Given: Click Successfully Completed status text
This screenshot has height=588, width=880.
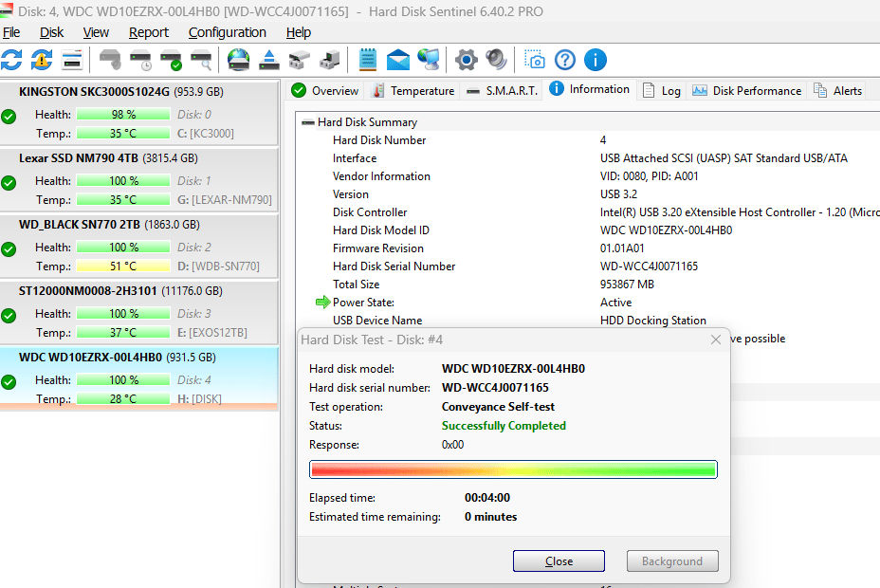Looking at the screenshot, I should click(504, 425).
